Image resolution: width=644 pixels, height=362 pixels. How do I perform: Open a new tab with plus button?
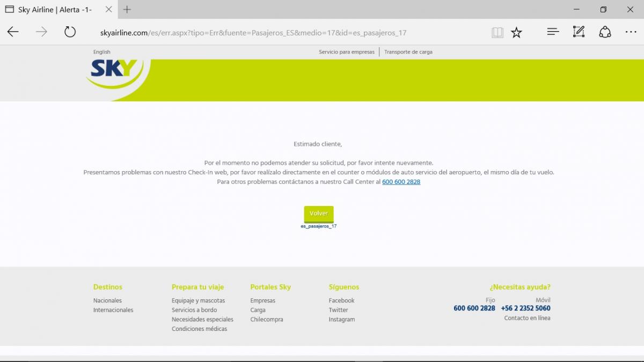tap(127, 10)
